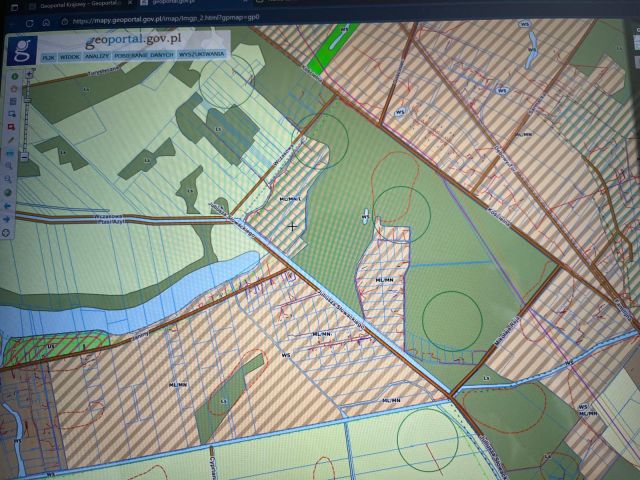The width and height of the screenshot is (640, 480).
Task: Click the zoom slider minus button
Action: (x=24, y=156)
